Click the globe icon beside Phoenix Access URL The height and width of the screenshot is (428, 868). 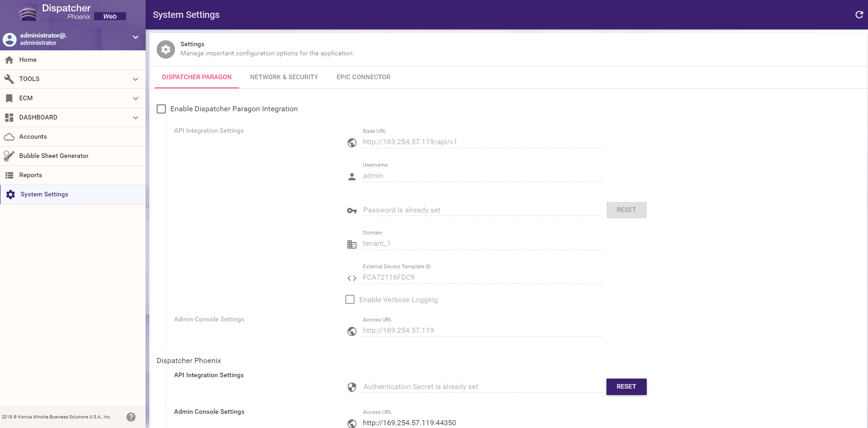tap(352, 423)
